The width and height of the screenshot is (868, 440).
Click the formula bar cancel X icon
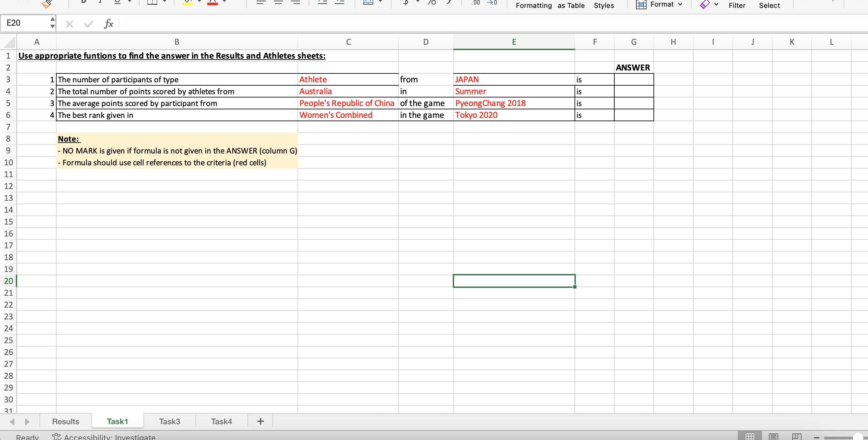69,24
